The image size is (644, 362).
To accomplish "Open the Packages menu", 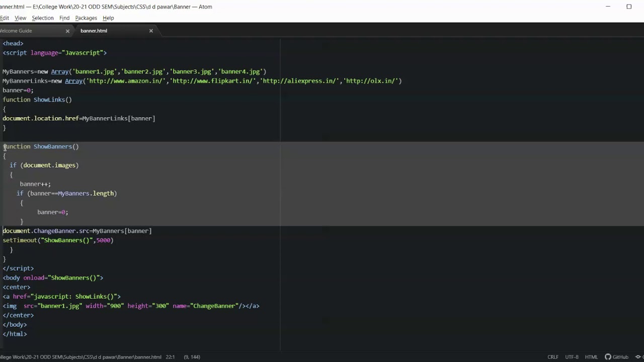I will coord(86,18).
